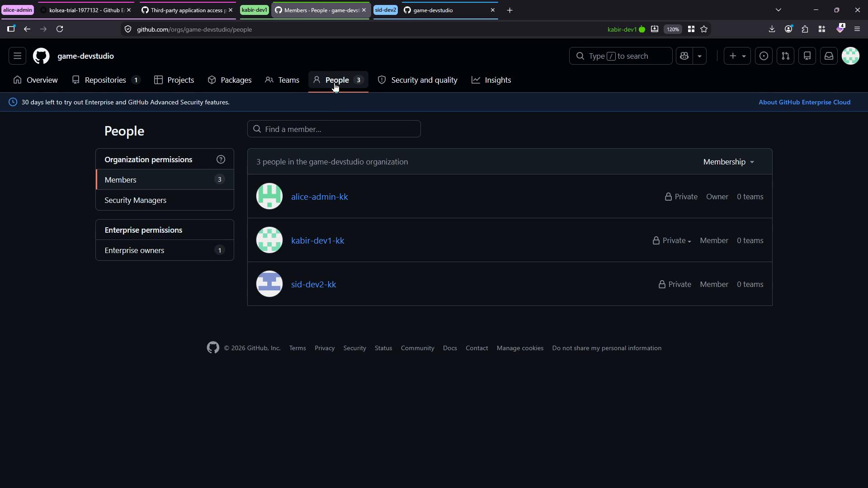
Task: Expand the Membership filter dropdown
Action: [x=729, y=162]
